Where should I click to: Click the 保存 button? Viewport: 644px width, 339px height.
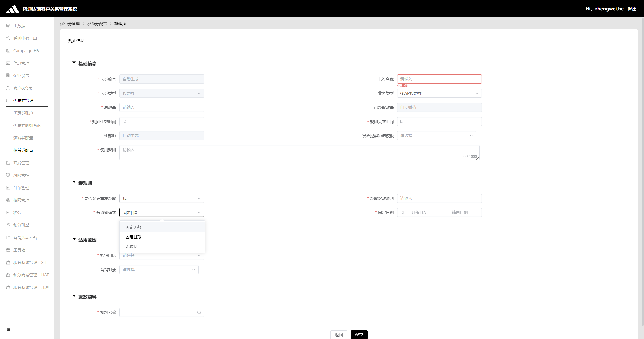pos(359,335)
